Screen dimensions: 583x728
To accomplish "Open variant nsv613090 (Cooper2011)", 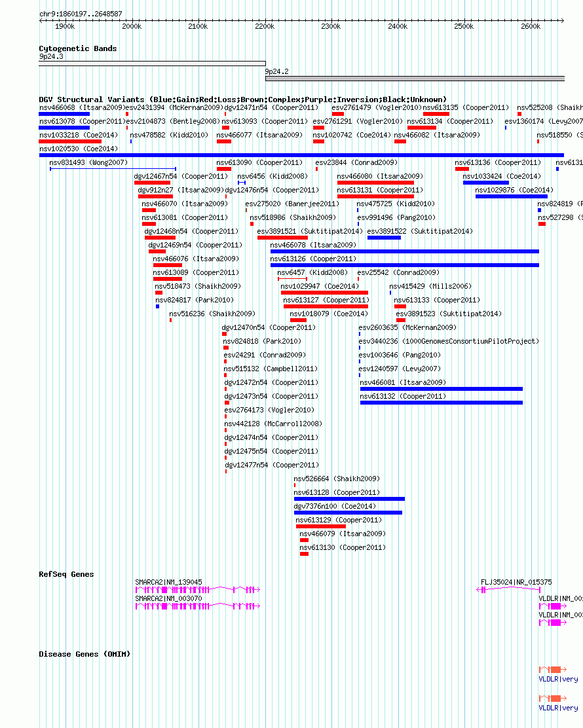I will pyautogui.click(x=259, y=162).
